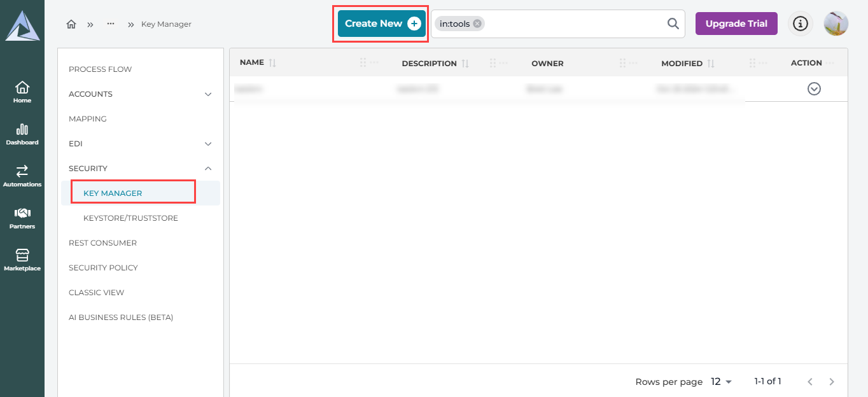Click the home breadcrumb icon
The height and width of the screenshot is (397, 868).
[x=71, y=24]
